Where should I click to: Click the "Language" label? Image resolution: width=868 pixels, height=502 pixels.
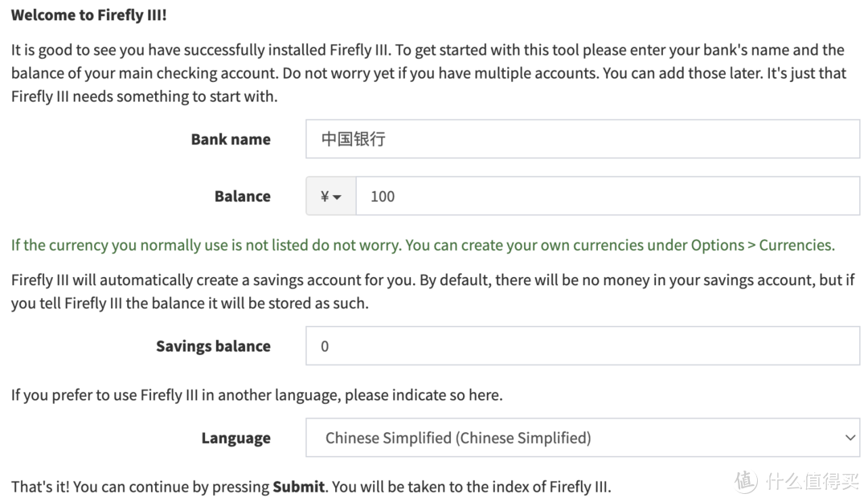235,439
